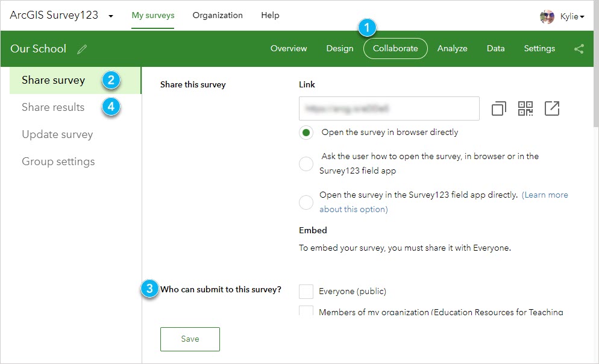Choose 'Open the survey in the Survey123 field app directly'

point(306,202)
